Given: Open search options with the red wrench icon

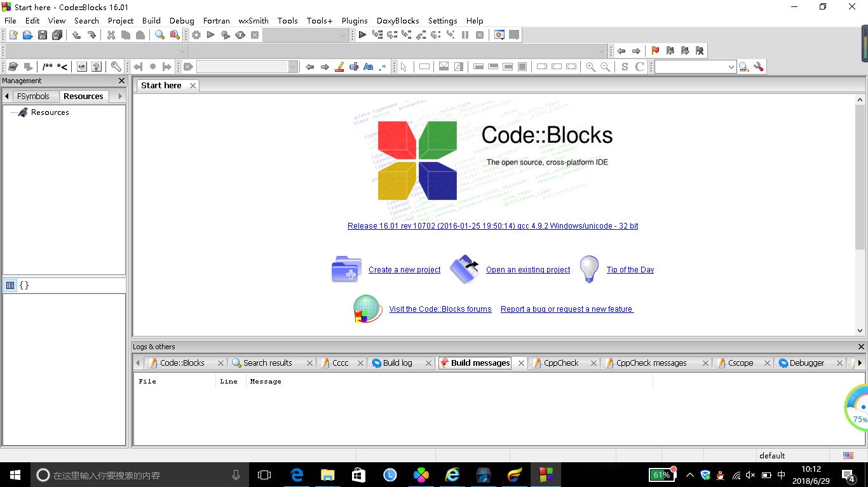Looking at the screenshot, I should [x=758, y=67].
